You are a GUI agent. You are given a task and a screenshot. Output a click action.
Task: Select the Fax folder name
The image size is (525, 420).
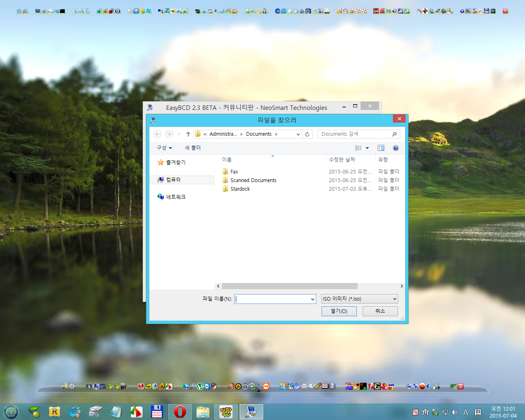point(234,171)
